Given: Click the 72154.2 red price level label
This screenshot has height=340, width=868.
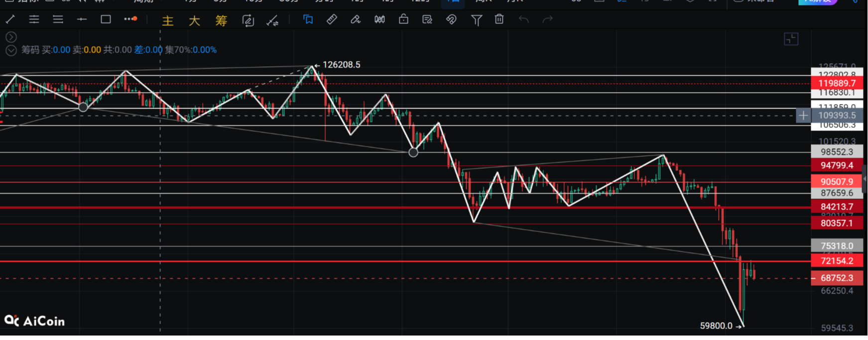Looking at the screenshot, I should (x=837, y=261).
